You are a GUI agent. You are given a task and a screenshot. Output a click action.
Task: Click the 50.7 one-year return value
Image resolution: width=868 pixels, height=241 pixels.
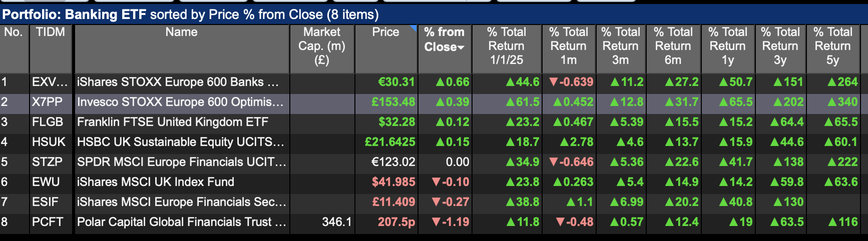pyautogui.click(x=736, y=82)
